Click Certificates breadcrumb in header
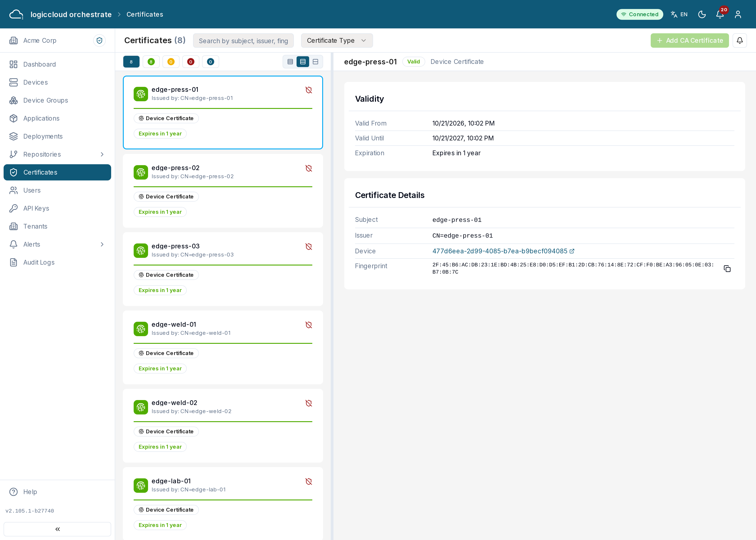756x540 pixels. click(145, 14)
